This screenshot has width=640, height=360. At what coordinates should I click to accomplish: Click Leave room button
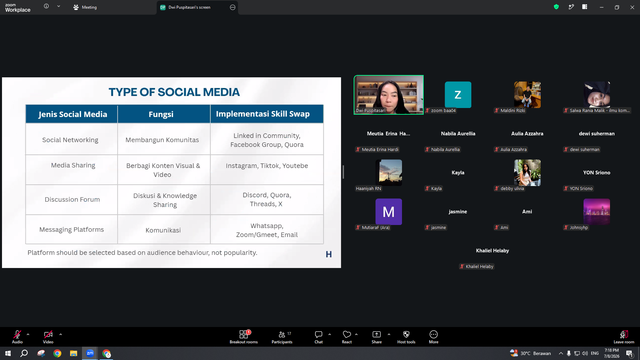point(624,337)
